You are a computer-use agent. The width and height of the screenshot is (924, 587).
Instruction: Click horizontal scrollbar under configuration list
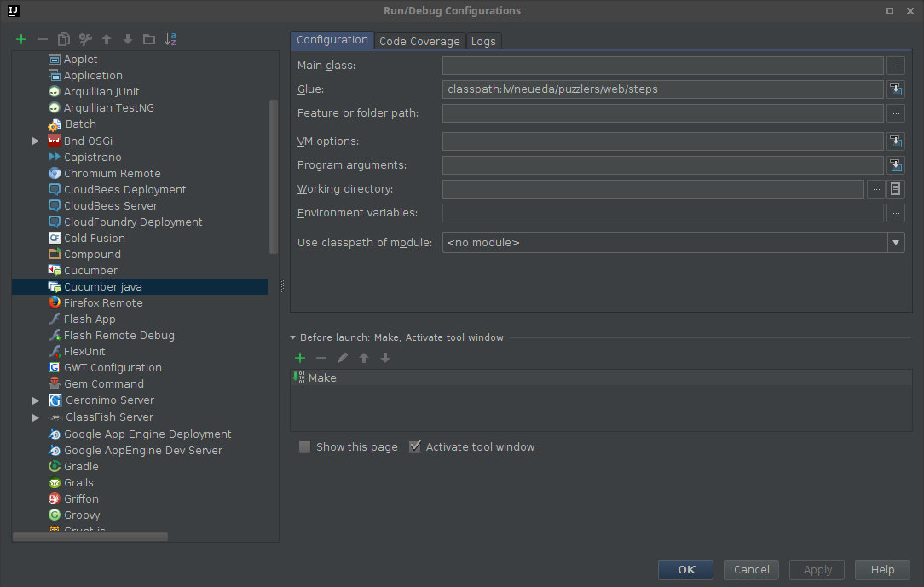(x=90, y=537)
